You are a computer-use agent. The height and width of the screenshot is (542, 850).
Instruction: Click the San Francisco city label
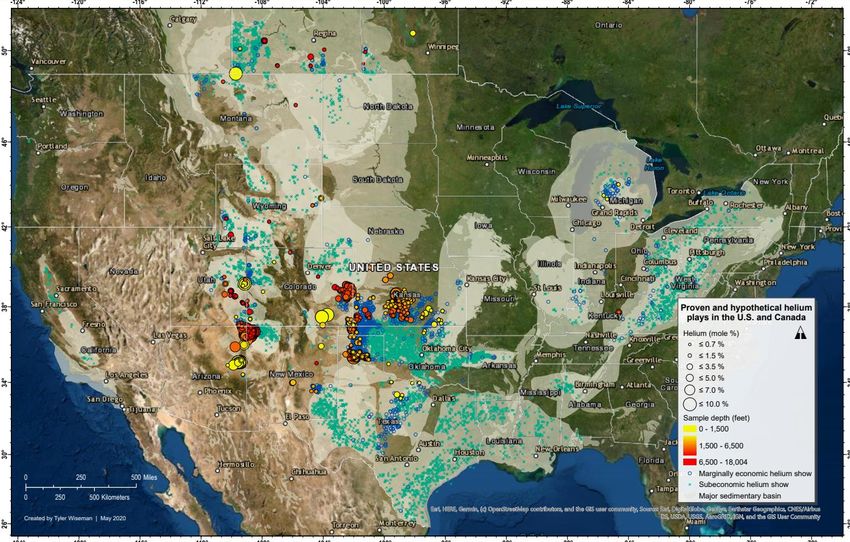[x=54, y=305]
